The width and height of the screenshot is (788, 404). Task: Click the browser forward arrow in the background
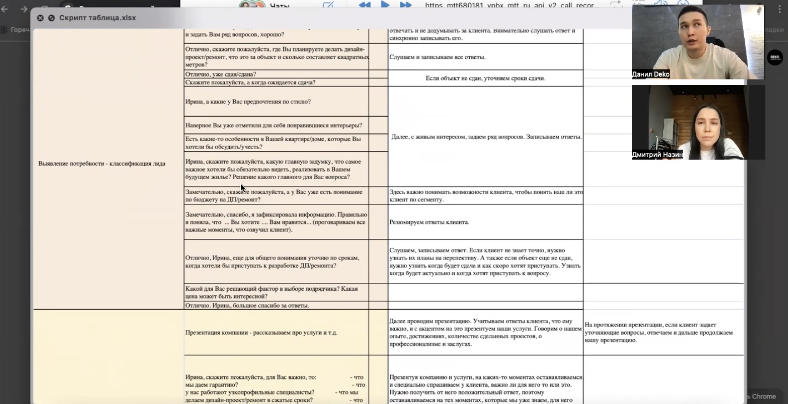(x=24, y=9)
